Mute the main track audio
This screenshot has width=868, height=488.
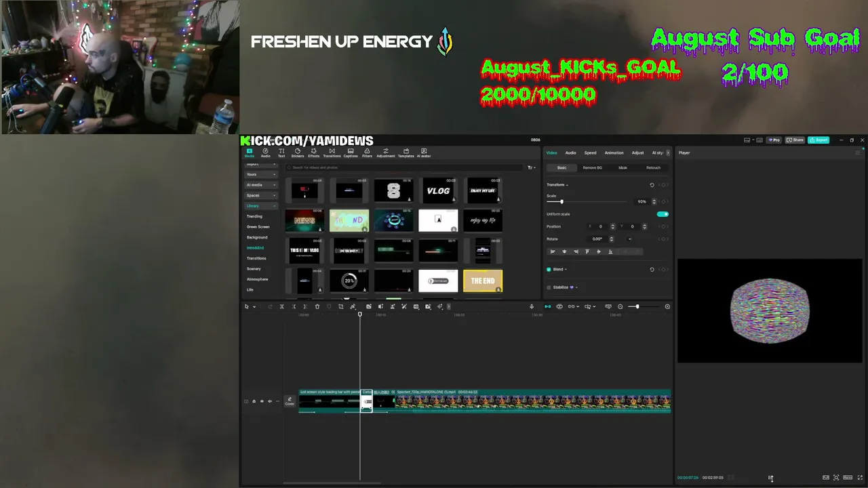point(269,401)
